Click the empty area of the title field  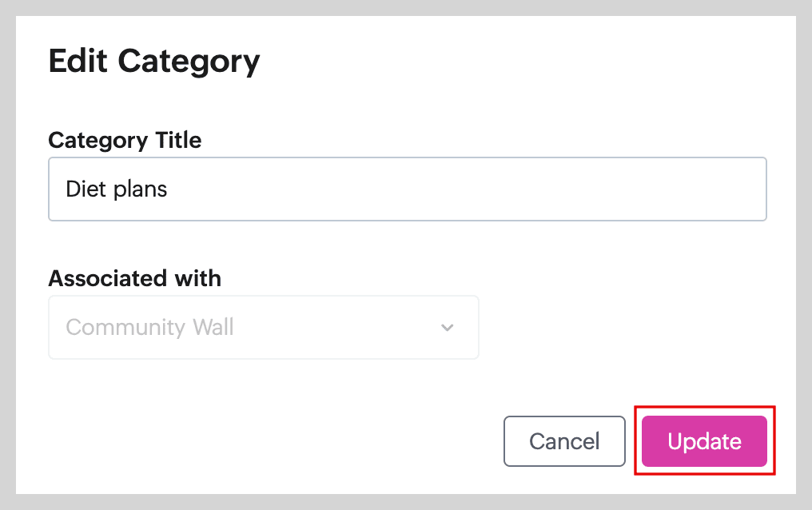(480, 189)
